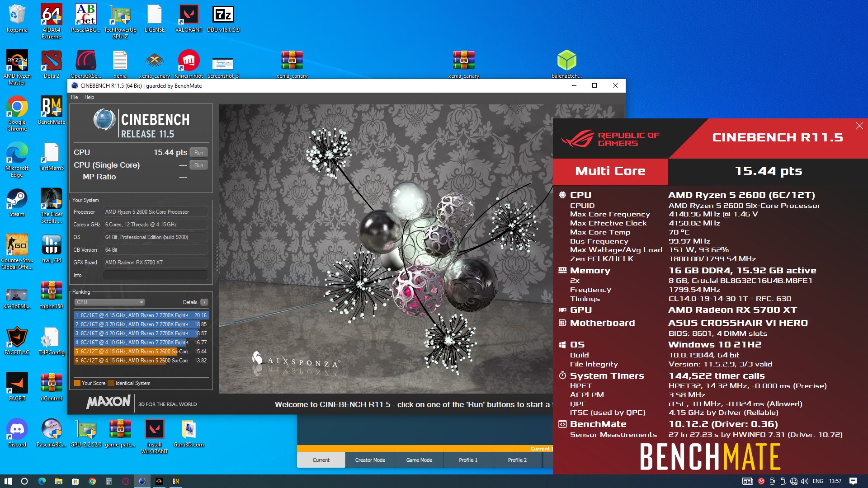
Task: Switch to the Profile 2 tab
Action: tap(517, 460)
